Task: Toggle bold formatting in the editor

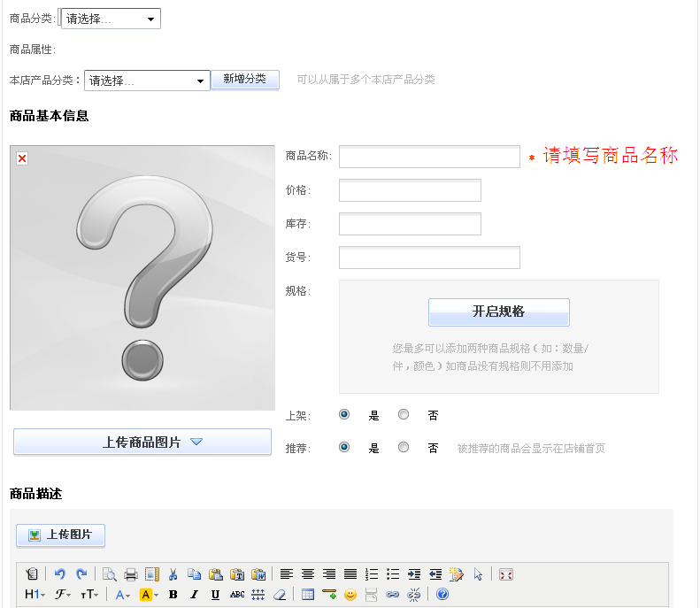Action: click(x=173, y=595)
